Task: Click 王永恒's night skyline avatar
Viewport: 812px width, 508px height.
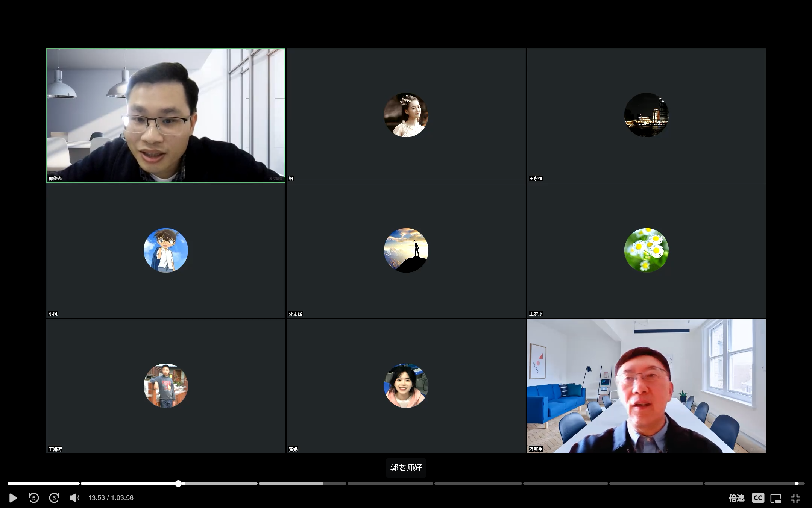Action: coord(646,115)
